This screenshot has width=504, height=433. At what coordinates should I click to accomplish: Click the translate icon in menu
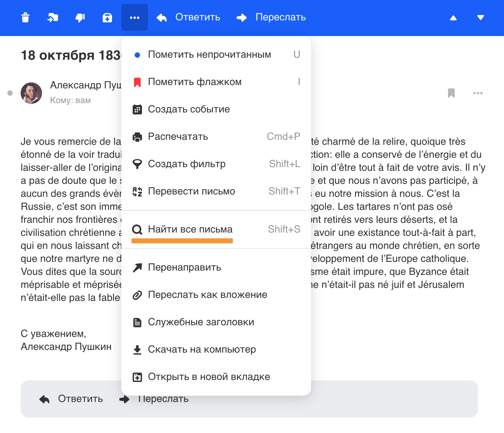point(137,191)
